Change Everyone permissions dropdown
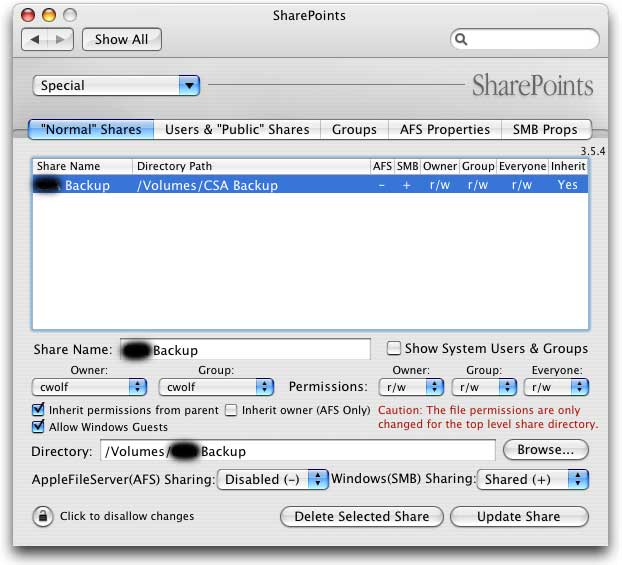The image size is (622, 565). click(x=554, y=386)
